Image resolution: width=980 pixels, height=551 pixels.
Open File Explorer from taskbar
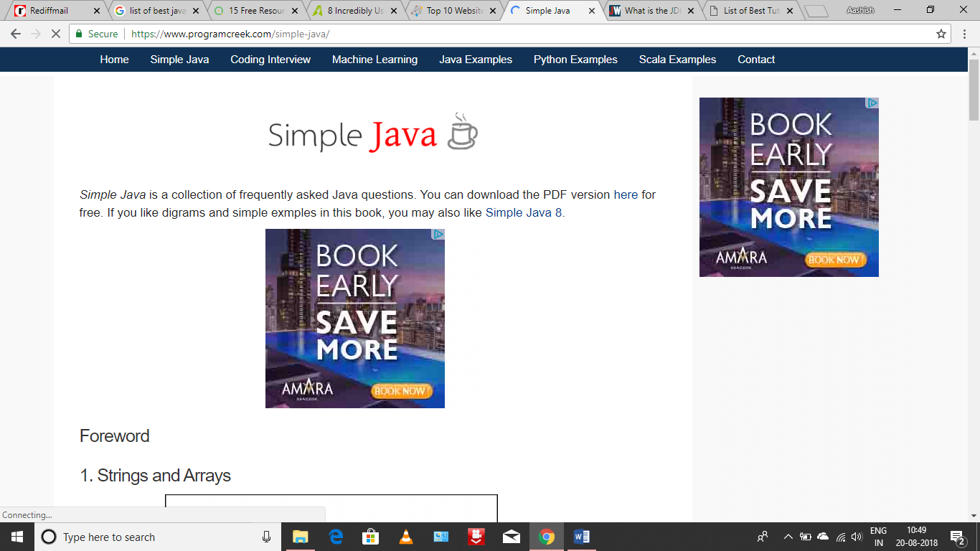[300, 537]
